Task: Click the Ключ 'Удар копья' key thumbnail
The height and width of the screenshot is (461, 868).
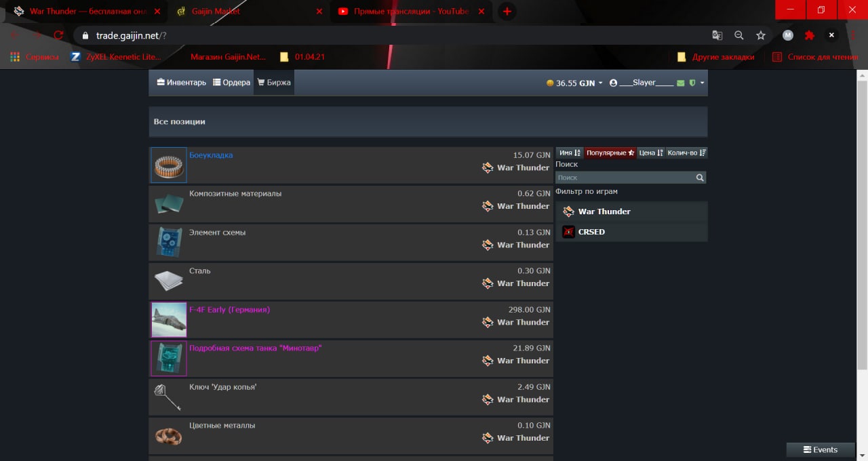Action: (x=168, y=397)
